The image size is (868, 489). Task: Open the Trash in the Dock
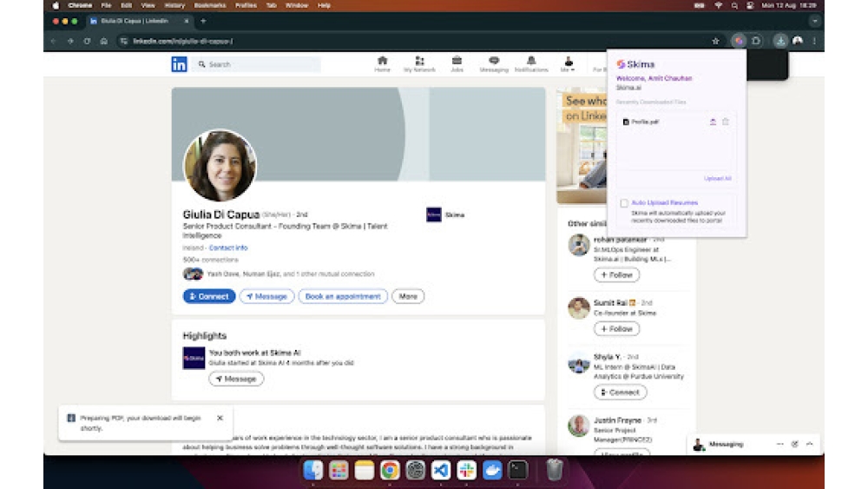[554, 470]
